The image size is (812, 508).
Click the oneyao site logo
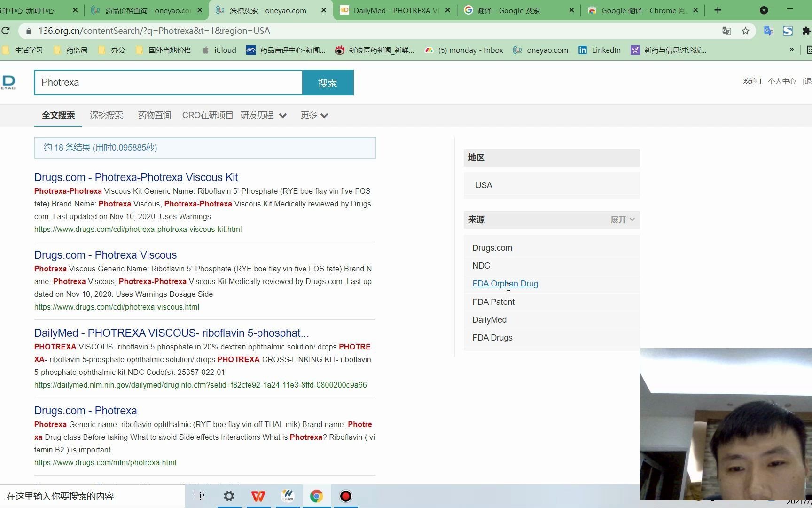(x=8, y=82)
